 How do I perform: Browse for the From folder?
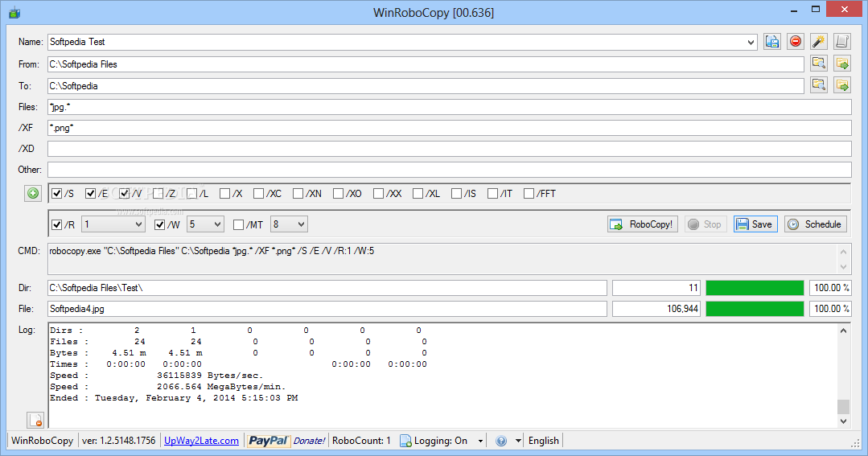pos(819,63)
